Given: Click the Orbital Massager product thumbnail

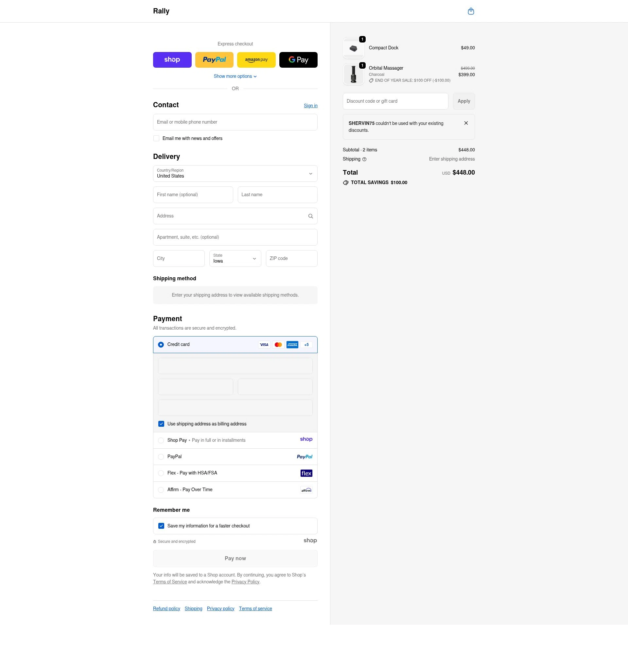Looking at the screenshot, I should (353, 74).
